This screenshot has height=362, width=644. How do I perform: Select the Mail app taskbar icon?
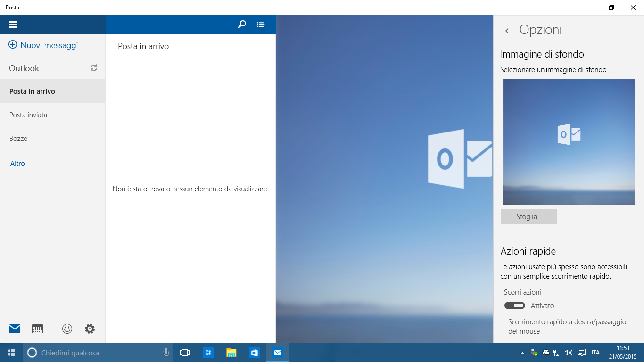[x=278, y=353]
